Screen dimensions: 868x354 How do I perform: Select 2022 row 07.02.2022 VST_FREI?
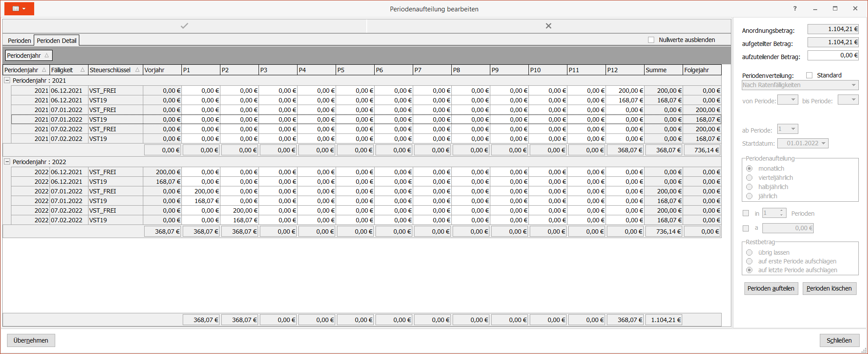tap(366, 210)
